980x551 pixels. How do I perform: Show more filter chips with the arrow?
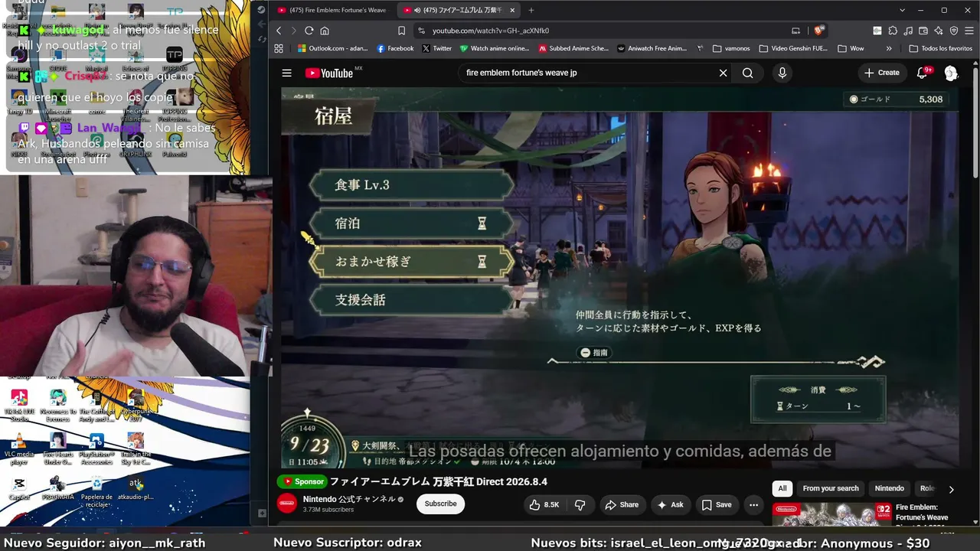click(951, 489)
